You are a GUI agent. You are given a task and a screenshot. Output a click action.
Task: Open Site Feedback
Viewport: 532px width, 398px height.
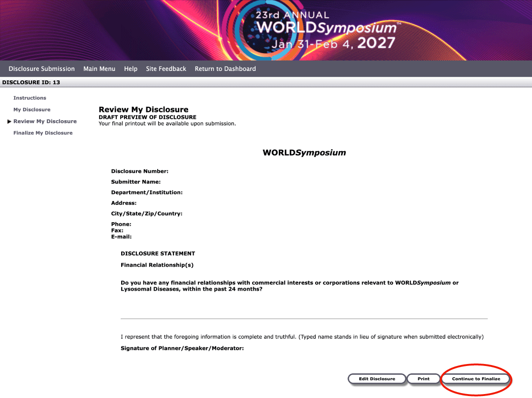pyautogui.click(x=166, y=69)
